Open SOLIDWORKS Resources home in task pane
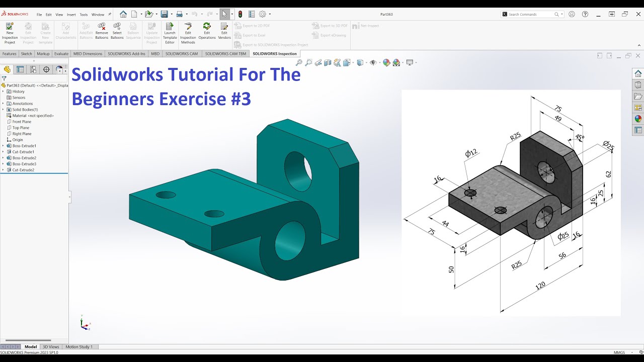Image resolution: width=644 pixels, height=362 pixels. [x=638, y=73]
